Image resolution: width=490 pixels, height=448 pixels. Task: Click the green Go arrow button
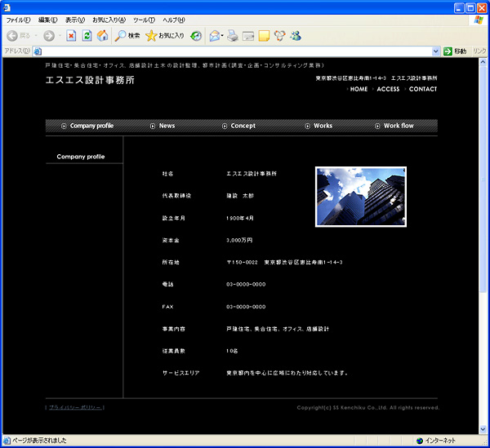click(x=448, y=51)
